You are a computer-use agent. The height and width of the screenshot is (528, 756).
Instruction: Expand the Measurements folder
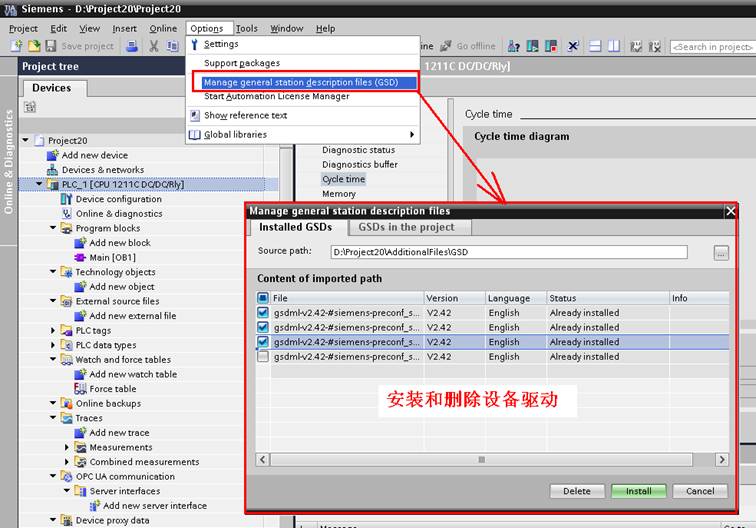(67, 447)
